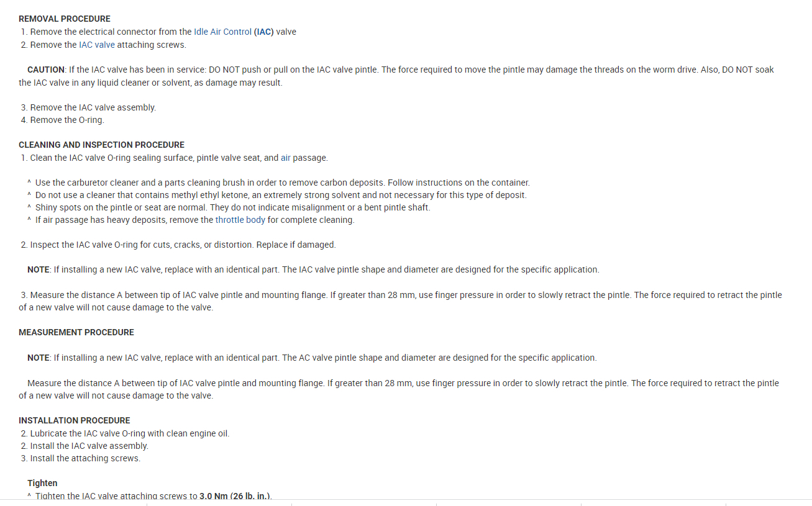The image size is (812, 506).
Task: Open the throttle body link
Action: click(240, 220)
